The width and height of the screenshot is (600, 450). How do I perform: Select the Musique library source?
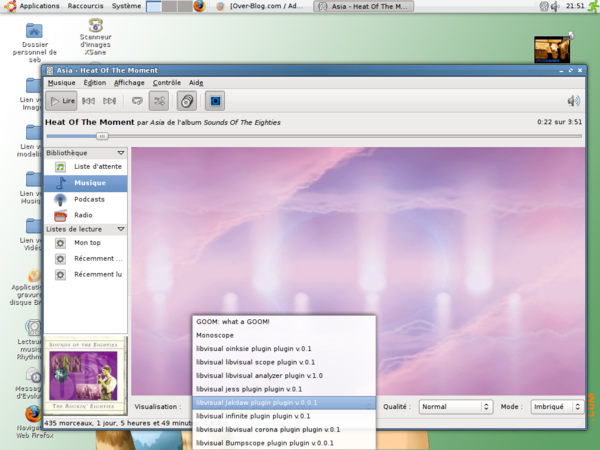pyautogui.click(x=86, y=183)
